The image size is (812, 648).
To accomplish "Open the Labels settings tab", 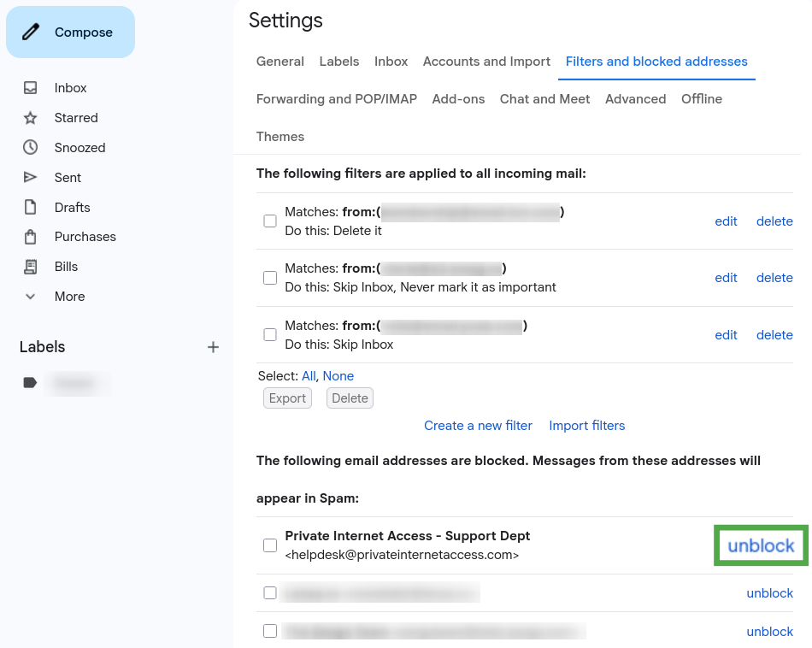I will [339, 61].
